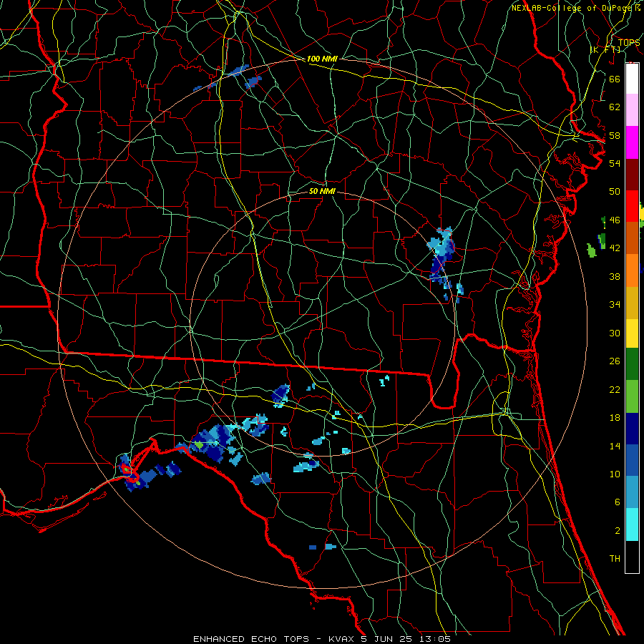The height and width of the screenshot is (644, 644).
Task: Click the 50 NMI range ring label
Action: click(322, 191)
